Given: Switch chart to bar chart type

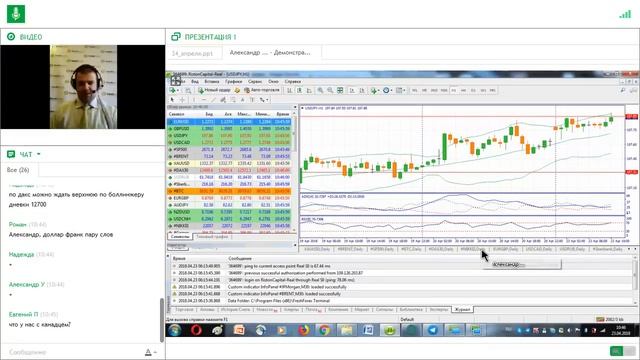Looking at the screenshot, I should (x=290, y=90).
